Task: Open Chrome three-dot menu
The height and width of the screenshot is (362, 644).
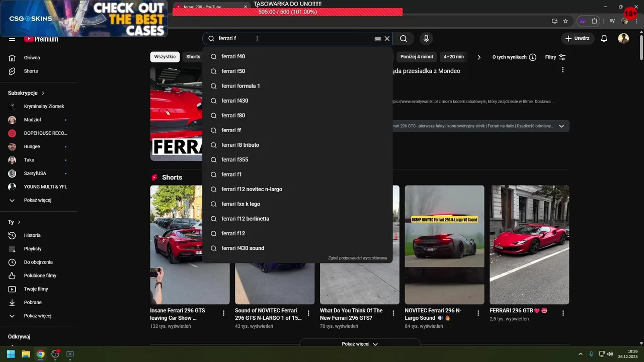Action: [x=636, y=21]
